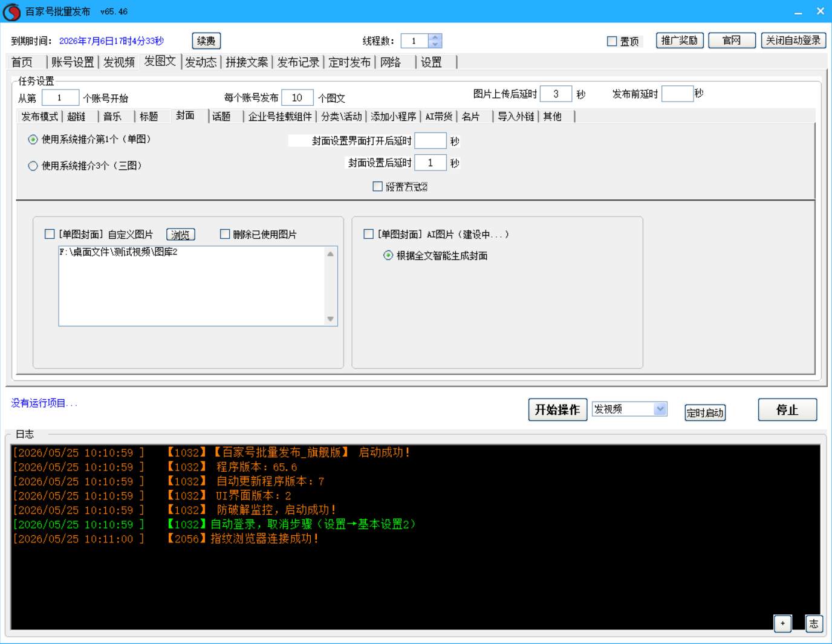This screenshot has height=644, width=832.
Task: Click the 开始操作 button
Action: pyautogui.click(x=557, y=409)
